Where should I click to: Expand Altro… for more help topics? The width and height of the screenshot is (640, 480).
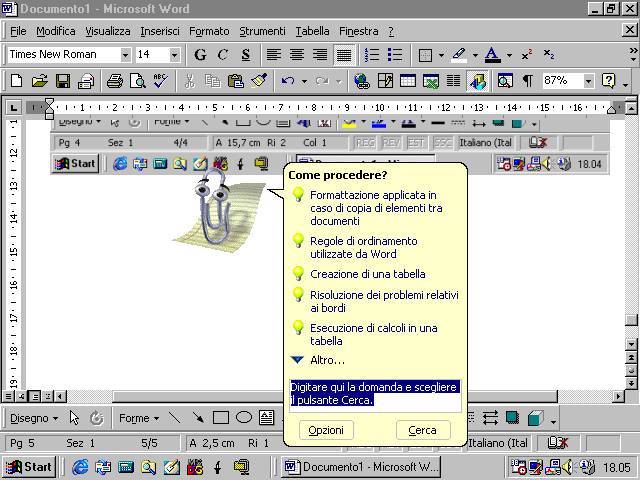pyautogui.click(x=327, y=360)
